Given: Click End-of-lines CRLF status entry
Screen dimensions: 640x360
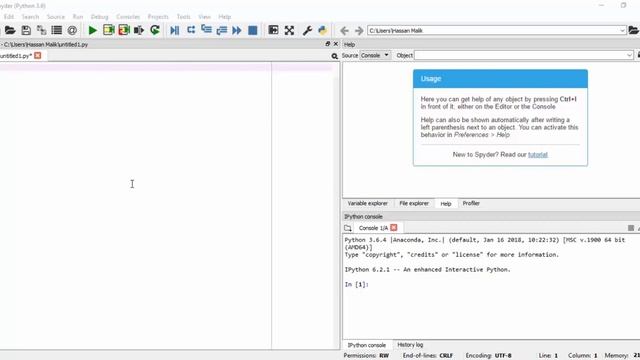Looking at the screenshot, I should [428, 356].
